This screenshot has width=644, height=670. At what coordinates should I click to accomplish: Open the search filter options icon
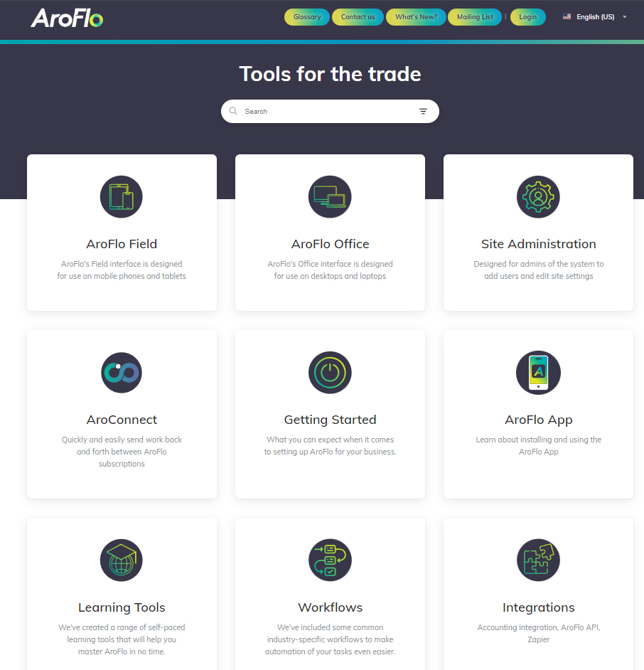[423, 111]
